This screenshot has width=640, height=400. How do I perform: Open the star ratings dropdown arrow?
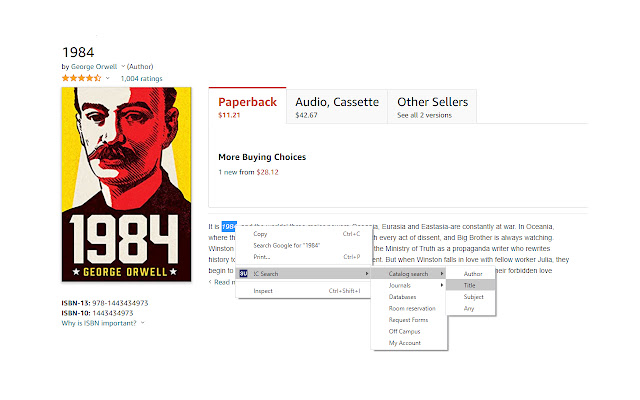pos(108,78)
